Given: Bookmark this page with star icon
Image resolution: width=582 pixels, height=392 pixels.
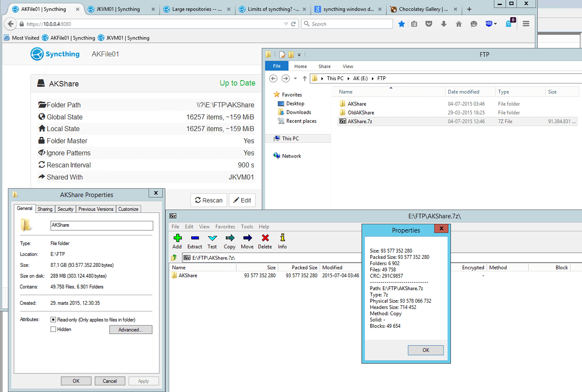Looking at the screenshot, I should click(401, 24).
